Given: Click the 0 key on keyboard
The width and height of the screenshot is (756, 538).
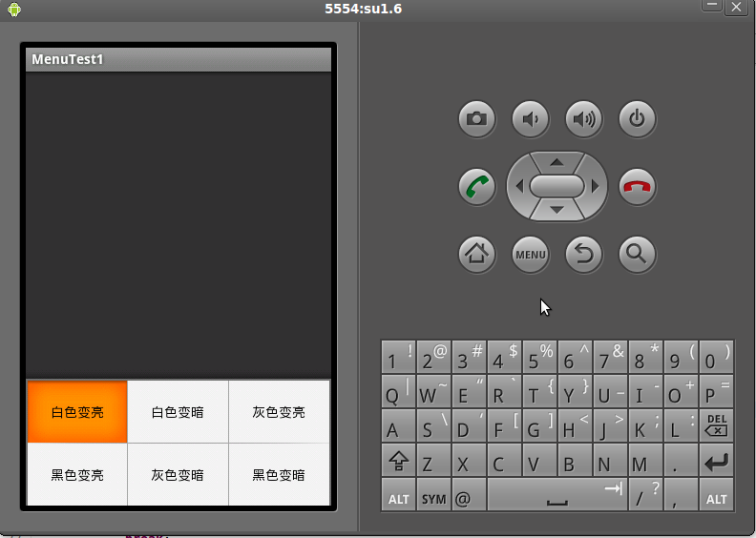Looking at the screenshot, I should pos(717,357).
